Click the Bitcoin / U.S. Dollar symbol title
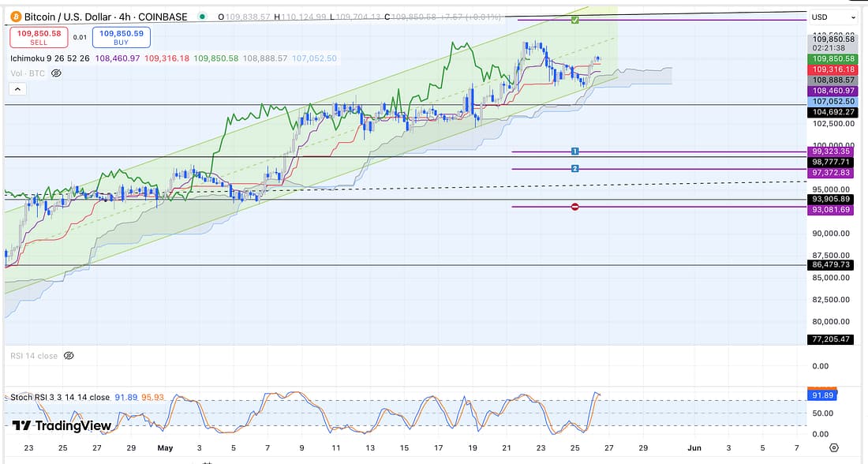This screenshot has width=868, height=464. point(106,17)
